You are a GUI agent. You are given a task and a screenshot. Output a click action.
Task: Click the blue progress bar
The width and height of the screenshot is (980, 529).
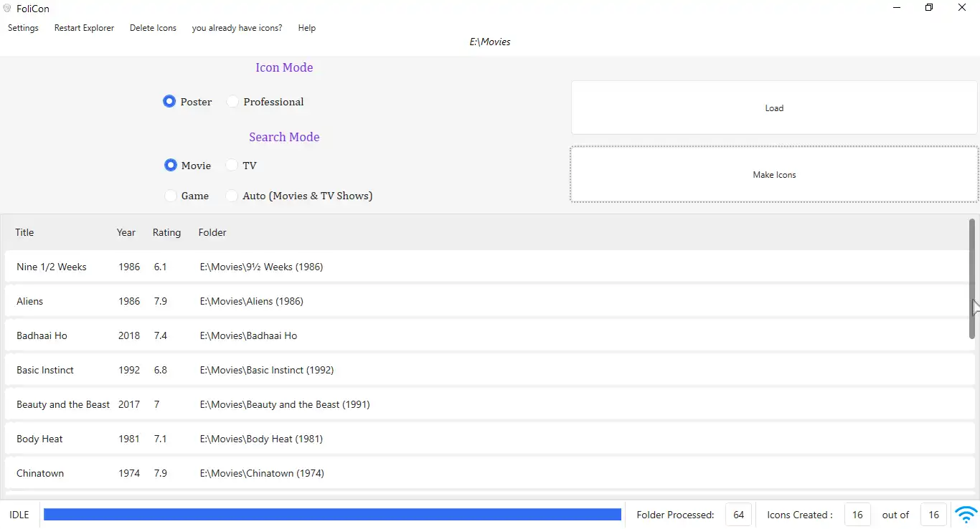click(332, 515)
